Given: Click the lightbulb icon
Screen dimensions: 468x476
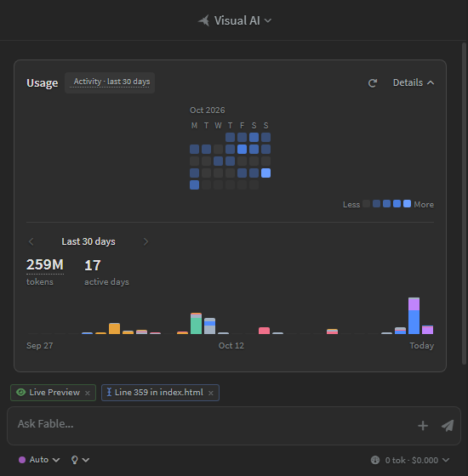Looking at the screenshot, I should tap(75, 460).
